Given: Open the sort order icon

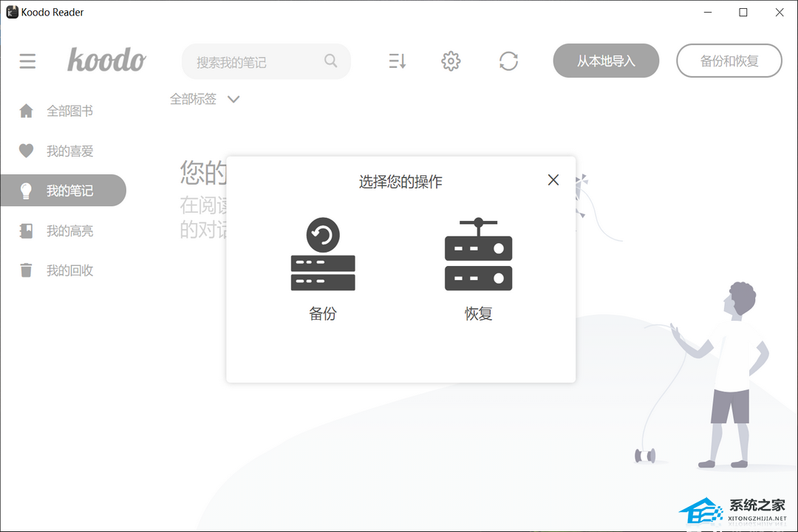Looking at the screenshot, I should (x=397, y=61).
